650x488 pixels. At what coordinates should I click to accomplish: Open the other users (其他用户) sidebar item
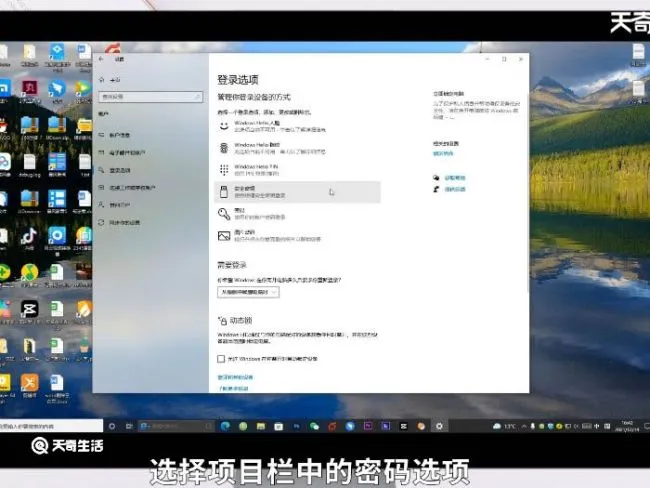pyautogui.click(x=114, y=205)
